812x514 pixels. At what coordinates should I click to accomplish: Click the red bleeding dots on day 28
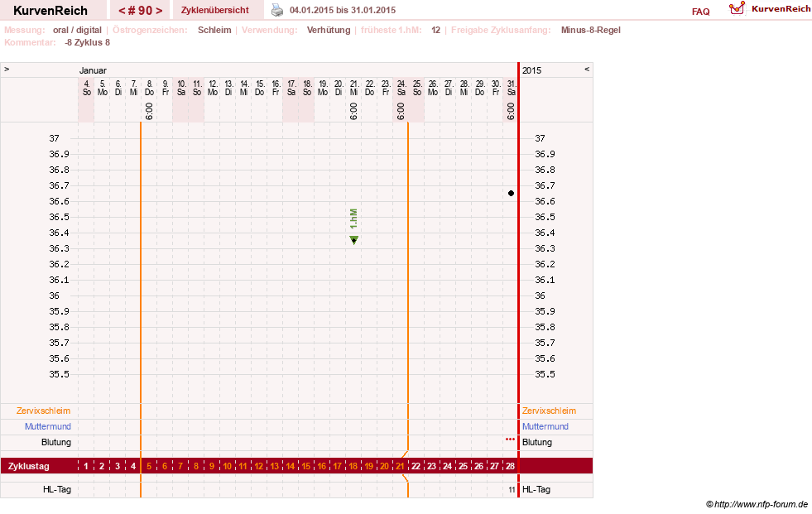click(x=510, y=439)
